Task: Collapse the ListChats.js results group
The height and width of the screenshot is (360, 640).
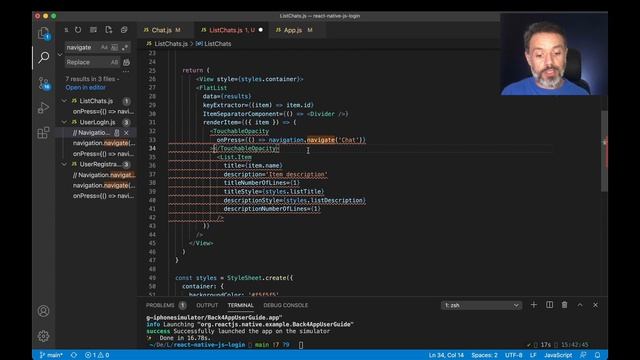Action: pos(64,101)
